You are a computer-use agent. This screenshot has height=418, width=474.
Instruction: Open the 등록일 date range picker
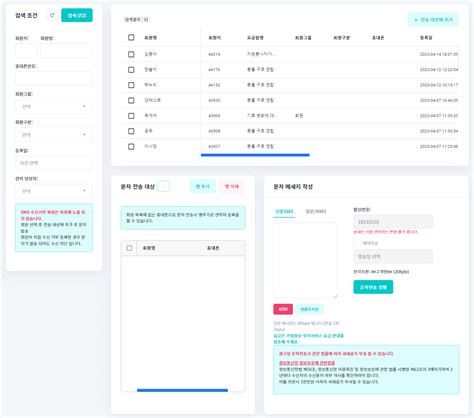point(54,163)
